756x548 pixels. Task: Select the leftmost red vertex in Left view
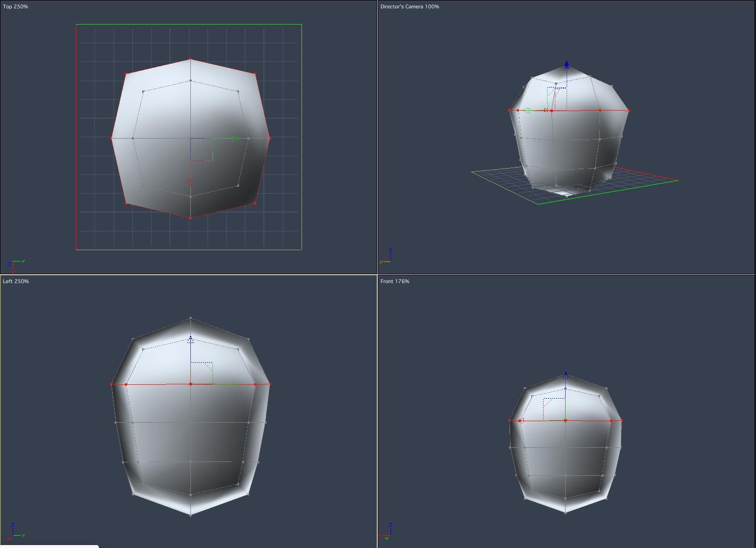(x=112, y=384)
